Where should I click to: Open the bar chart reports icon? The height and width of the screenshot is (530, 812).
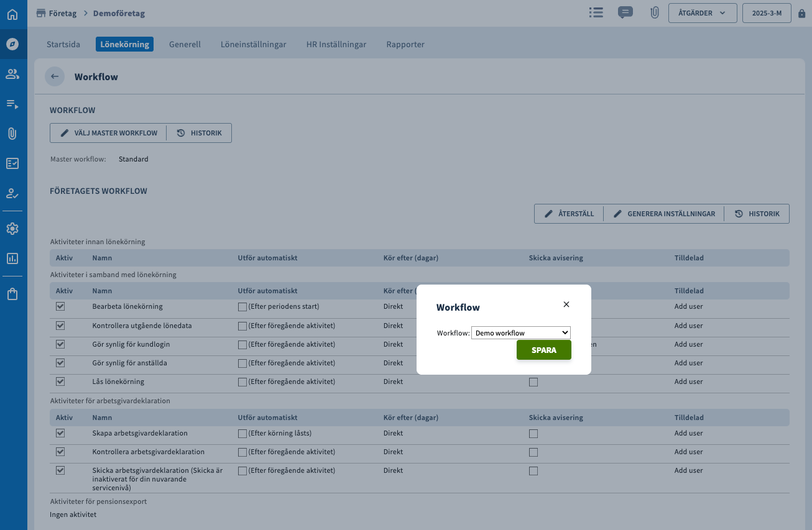[12, 258]
